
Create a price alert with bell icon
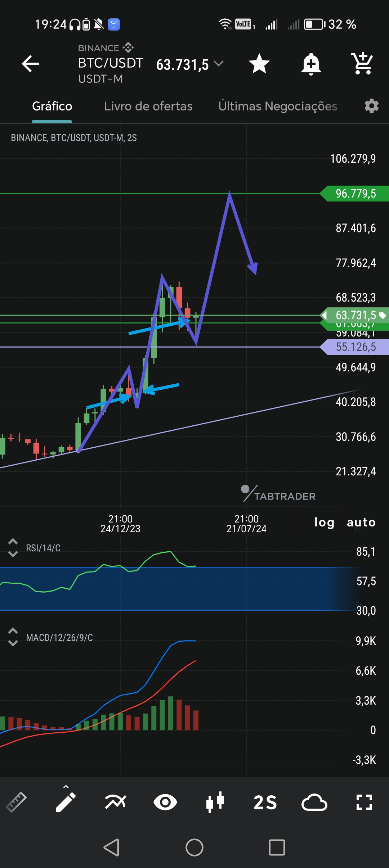click(x=311, y=64)
